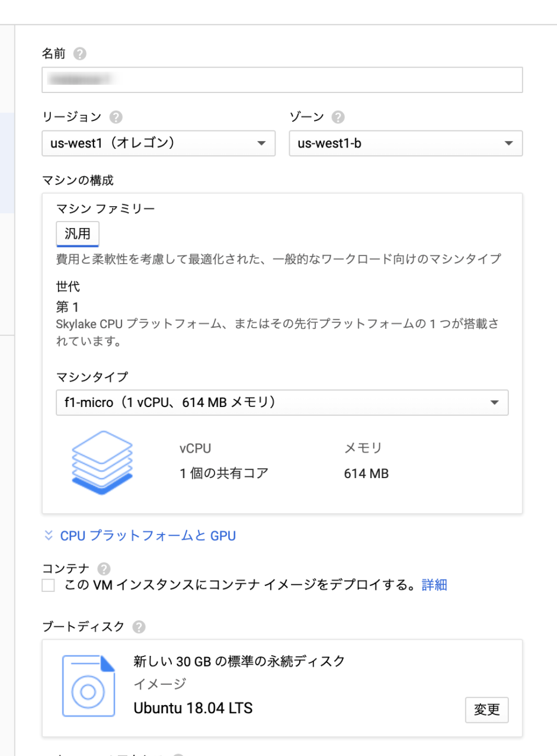Enable the container image deployment checkbox
The height and width of the screenshot is (756, 557).
pyautogui.click(x=48, y=585)
